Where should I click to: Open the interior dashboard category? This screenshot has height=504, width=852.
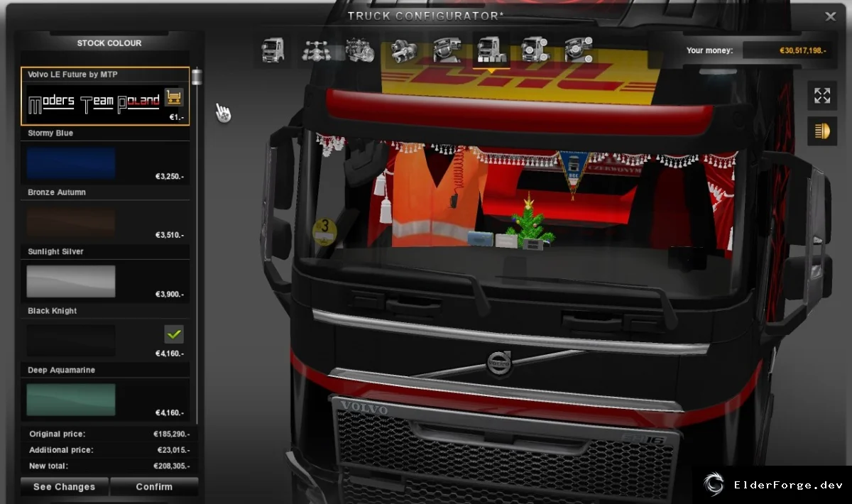tap(447, 51)
